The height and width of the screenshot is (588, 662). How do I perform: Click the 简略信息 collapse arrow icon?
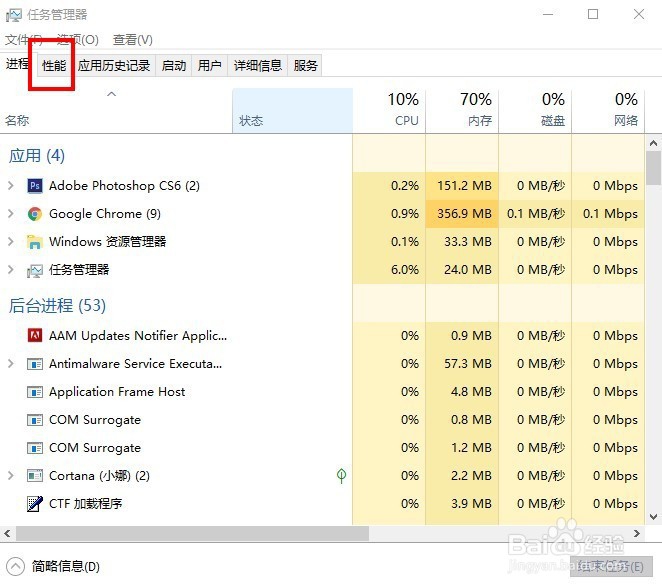(x=16, y=566)
